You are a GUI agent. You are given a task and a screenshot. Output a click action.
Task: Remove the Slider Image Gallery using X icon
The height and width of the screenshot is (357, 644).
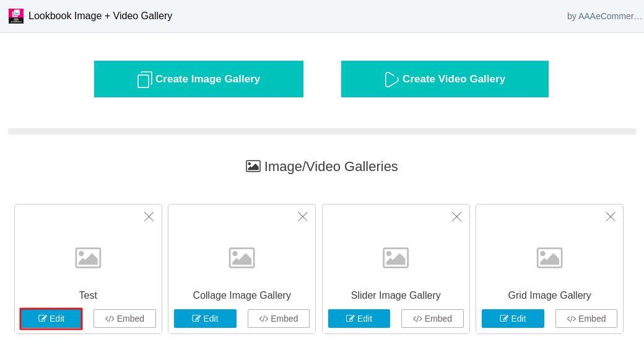pyautogui.click(x=457, y=217)
